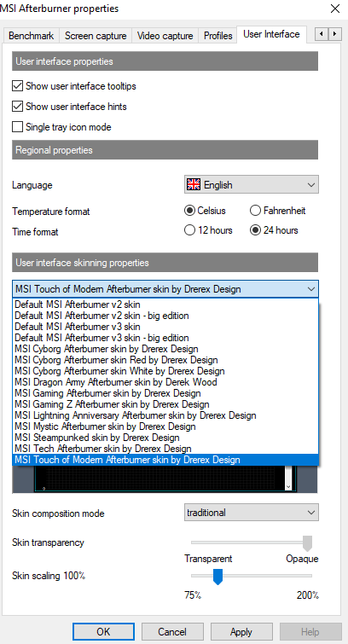Viewport: 348px width, 644px height.
Task: Choose MSI Cyborg Afterburner skin by Drerex Design
Action: 165,349
